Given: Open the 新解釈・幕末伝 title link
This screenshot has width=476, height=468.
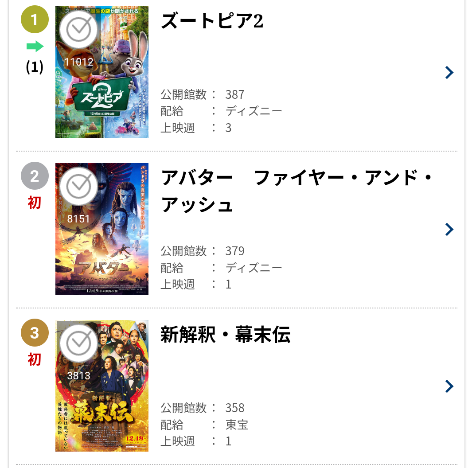Looking at the screenshot, I should coord(225,335).
